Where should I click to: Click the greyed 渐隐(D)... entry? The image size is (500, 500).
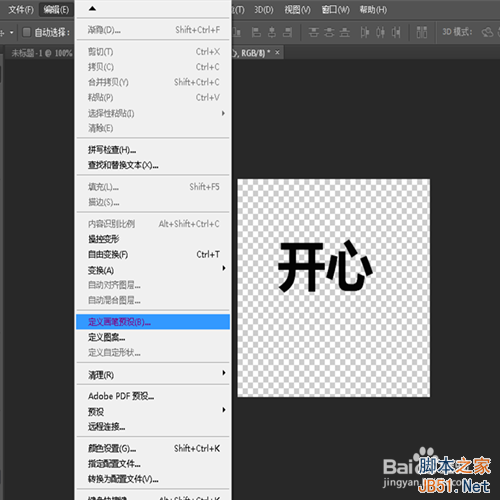[x=153, y=30]
